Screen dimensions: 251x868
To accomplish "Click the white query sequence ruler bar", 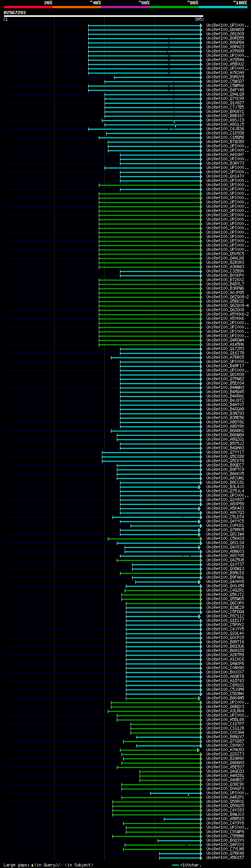I will 103,16.
